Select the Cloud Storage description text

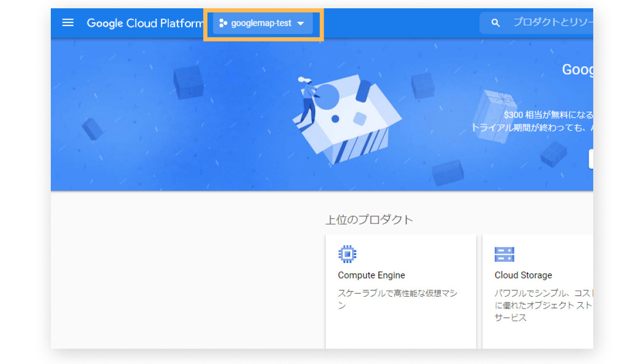click(x=542, y=305)
